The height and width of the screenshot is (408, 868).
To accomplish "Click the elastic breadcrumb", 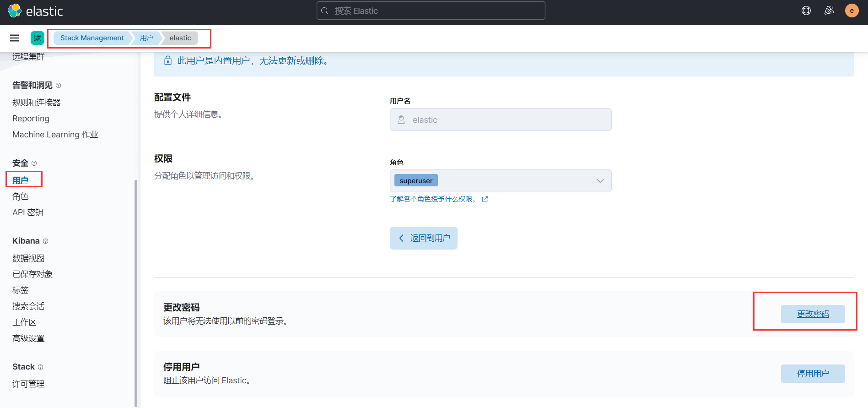I will coord(180,38).
